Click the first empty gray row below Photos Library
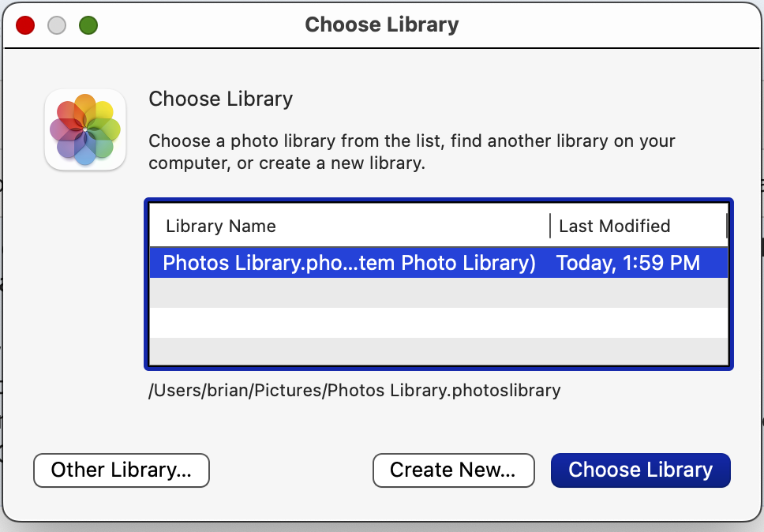The height and width of the screenshot is (532, 764). (x=438, y=293)
